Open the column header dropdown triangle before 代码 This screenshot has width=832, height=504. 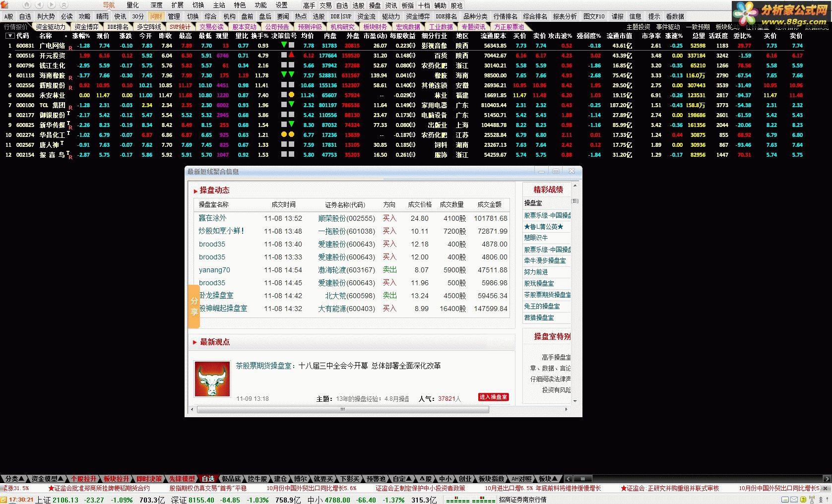click(x=9, y=36)
